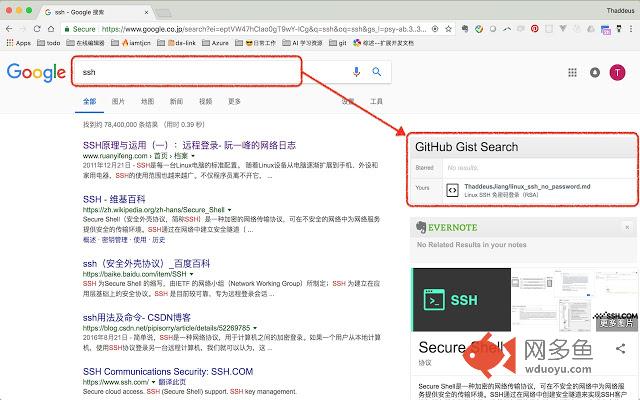Open the linux_ssh_no_password.md gist link
This screenshot has height=400, width=640.
[527, 187]
